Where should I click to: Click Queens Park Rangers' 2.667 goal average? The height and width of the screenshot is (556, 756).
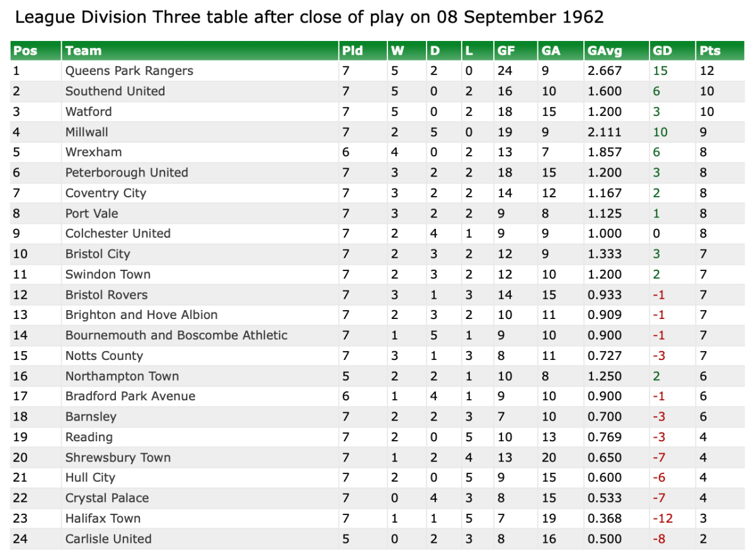tap(604, 71)
